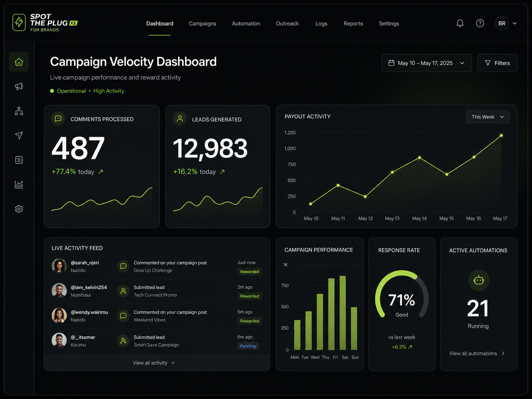Open the reports chart sidebar icon

tap(19, 184)
